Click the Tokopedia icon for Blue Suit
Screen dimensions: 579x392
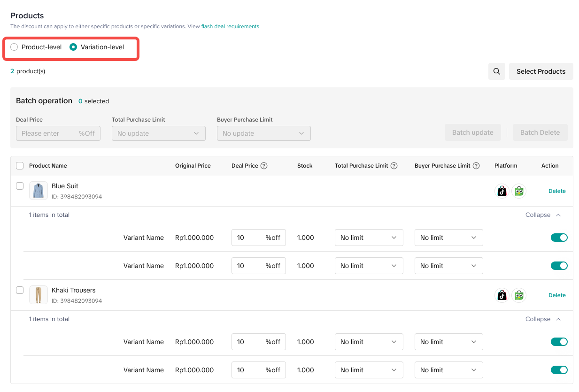[x=519, y=191]
